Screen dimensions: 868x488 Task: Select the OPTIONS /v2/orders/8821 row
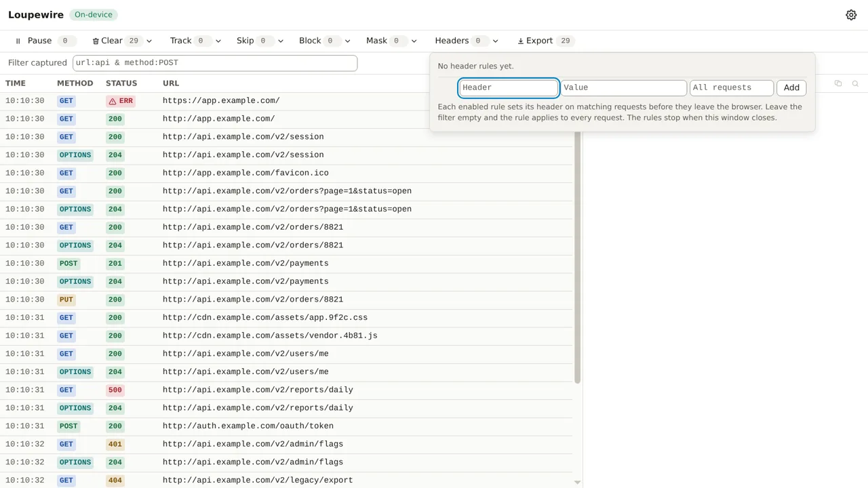286,245
